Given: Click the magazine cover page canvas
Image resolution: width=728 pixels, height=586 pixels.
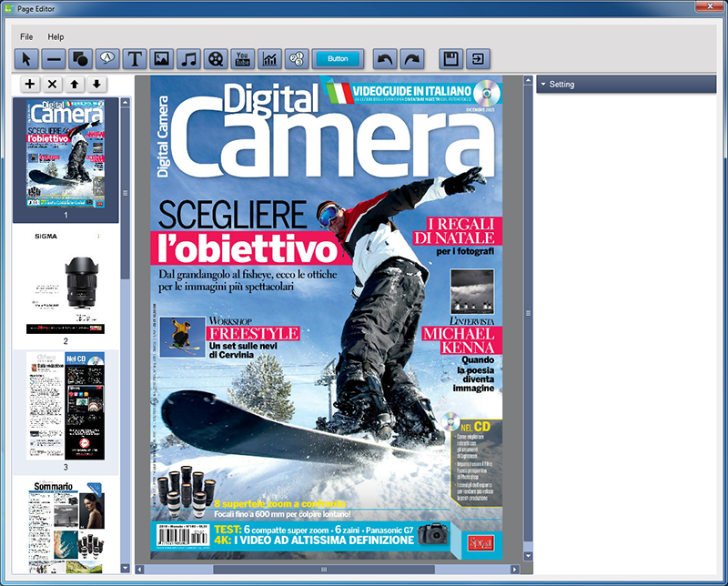Looking at the screenshot, I should [x=327, y=318].
